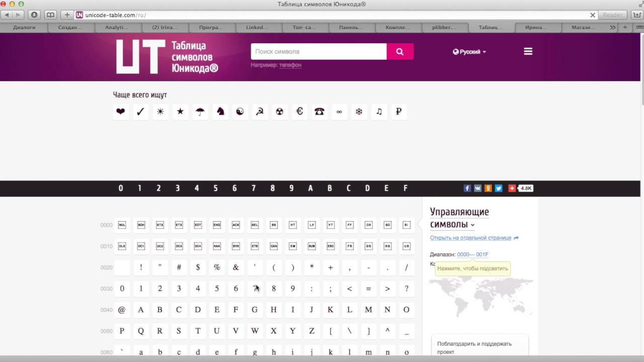Click Safari add bookmark plus button
Screen dimensions: 644x362
pos(67,15)
